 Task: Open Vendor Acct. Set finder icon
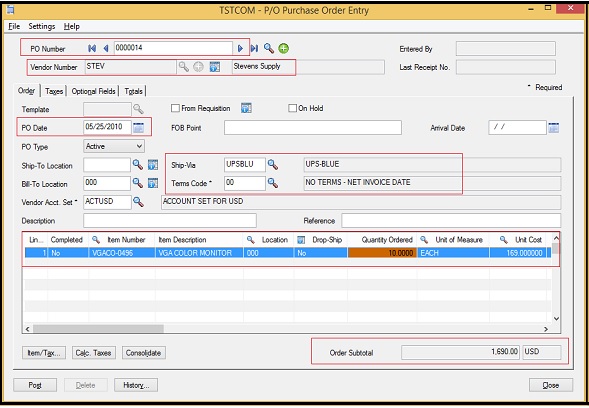tap(138, 202)
